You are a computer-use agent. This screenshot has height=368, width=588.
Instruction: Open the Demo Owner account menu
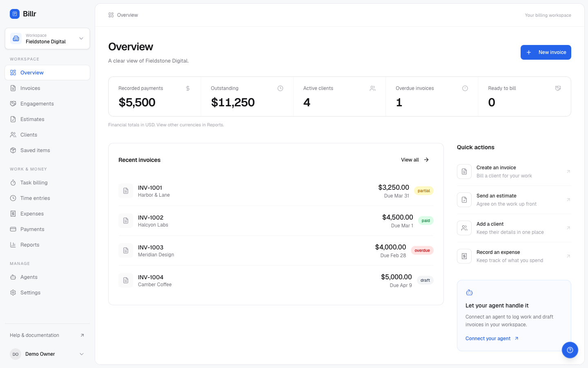tap(47, 354)
